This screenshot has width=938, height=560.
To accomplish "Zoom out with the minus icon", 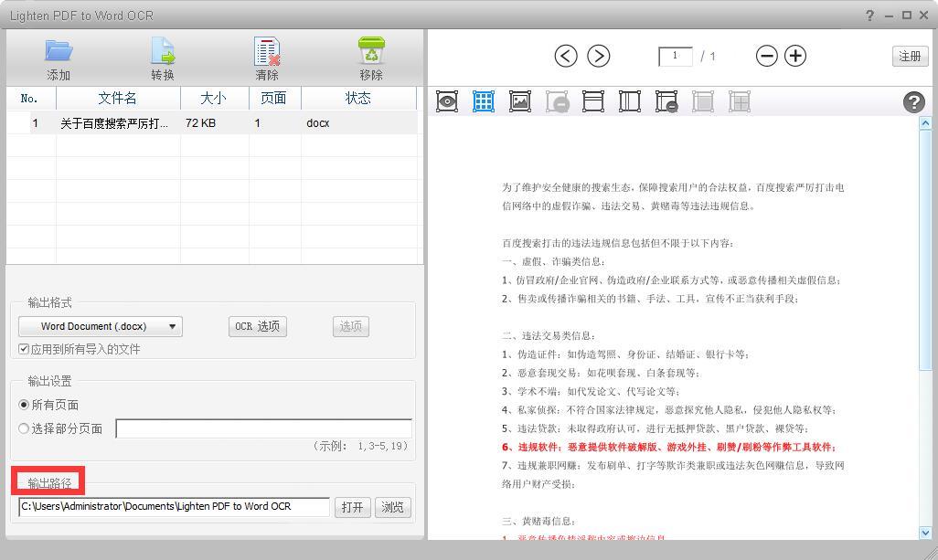I will (766, 56).
